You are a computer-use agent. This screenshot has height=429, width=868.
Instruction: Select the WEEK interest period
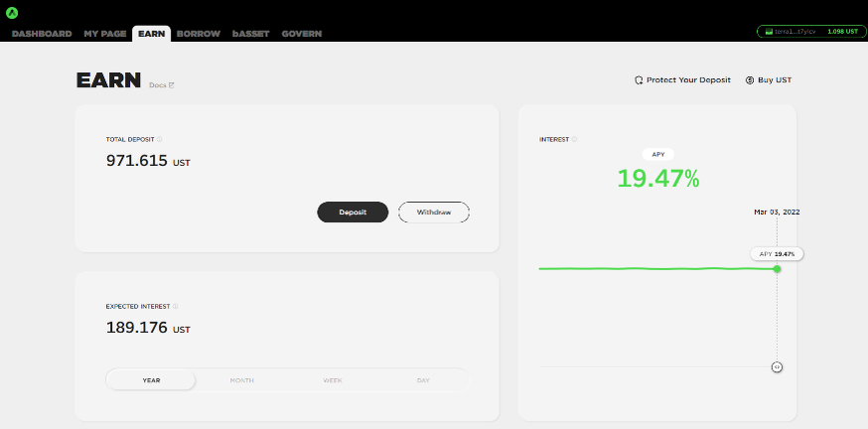click(x=333, y=380)
